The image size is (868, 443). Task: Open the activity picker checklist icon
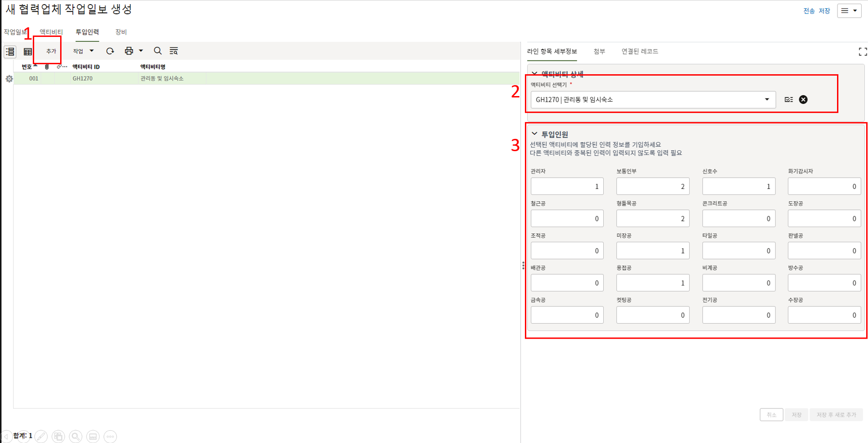tap(789, 100)
